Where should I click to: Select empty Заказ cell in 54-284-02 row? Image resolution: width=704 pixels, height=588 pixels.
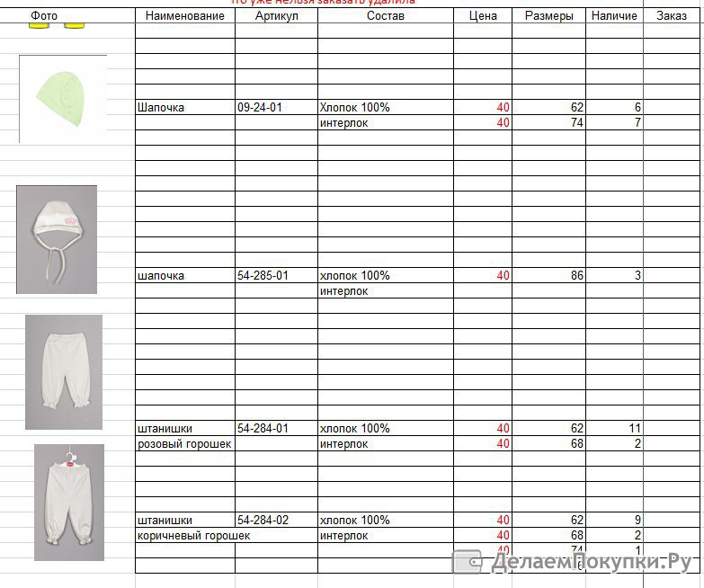tap(672, 520)
